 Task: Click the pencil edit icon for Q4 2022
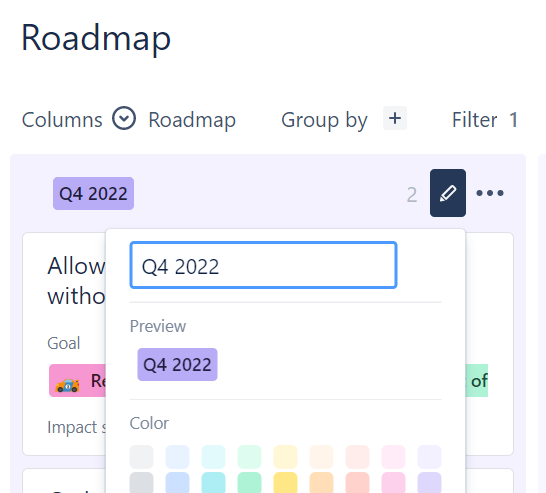[448, 193]
